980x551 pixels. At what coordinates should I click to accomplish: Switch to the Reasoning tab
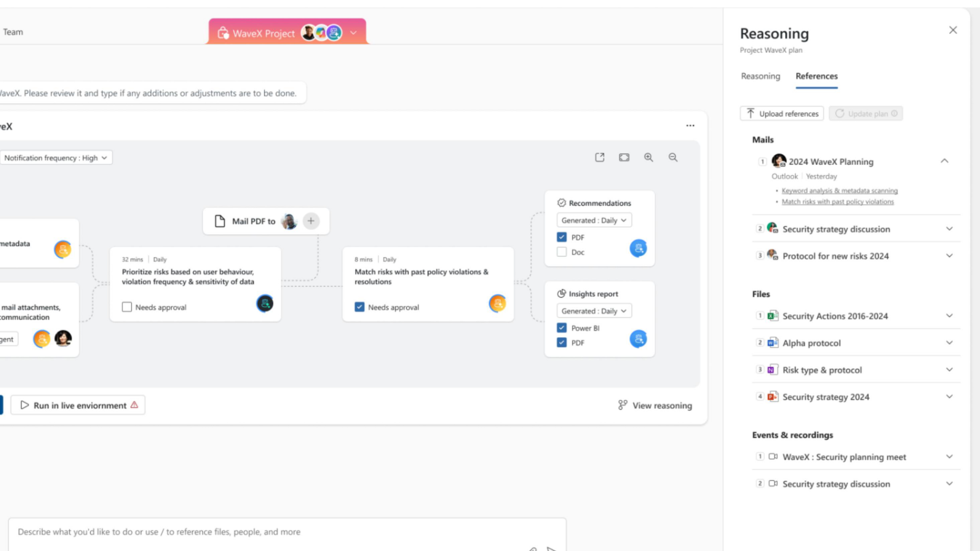point(761,76)
